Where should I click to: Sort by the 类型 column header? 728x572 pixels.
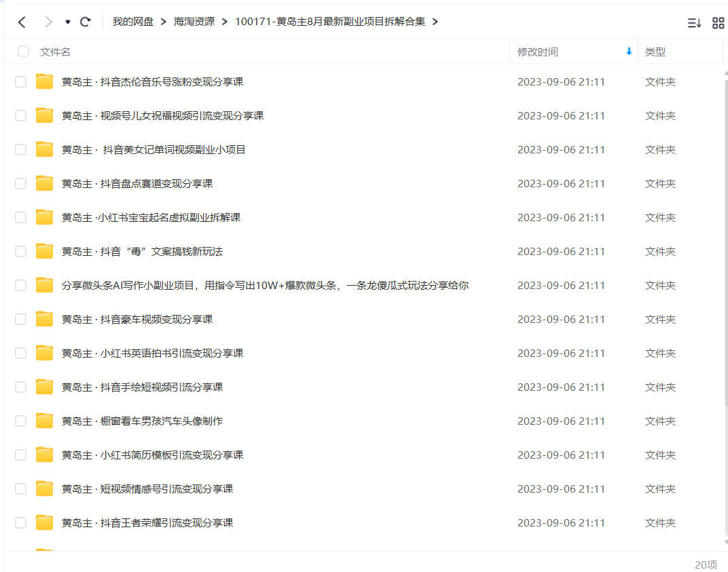click(x=655, y=52)
